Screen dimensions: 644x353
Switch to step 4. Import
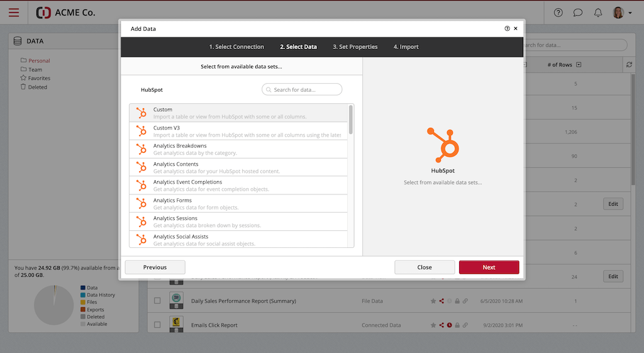point(406,47)
